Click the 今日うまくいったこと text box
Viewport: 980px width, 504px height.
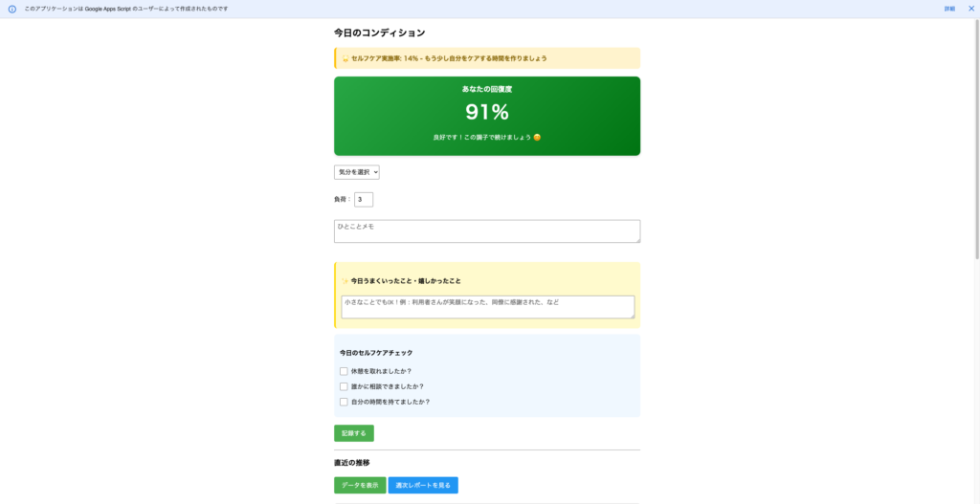pos(486,306)
